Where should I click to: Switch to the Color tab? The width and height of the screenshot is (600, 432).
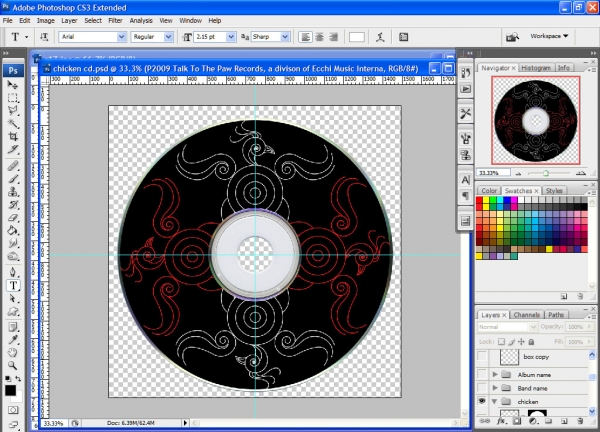(x=489, y=191)
